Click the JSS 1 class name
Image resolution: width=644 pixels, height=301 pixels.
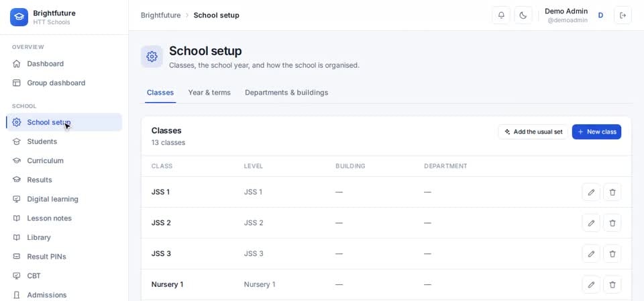click(x=160, y=192)
